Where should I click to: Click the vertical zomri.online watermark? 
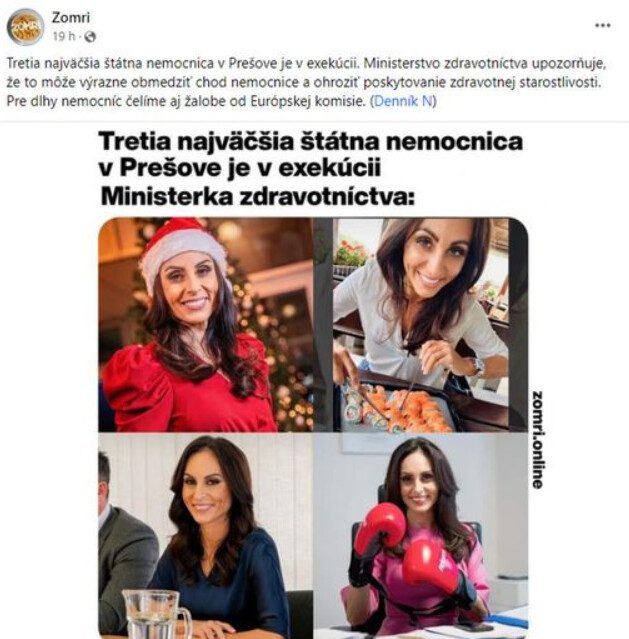pyautogui.click(x=538, y=440)
